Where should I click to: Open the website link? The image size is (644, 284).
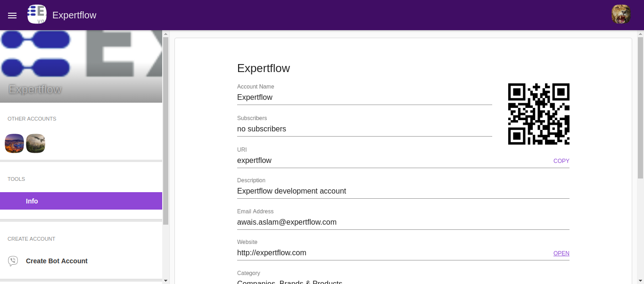[561, 253]
